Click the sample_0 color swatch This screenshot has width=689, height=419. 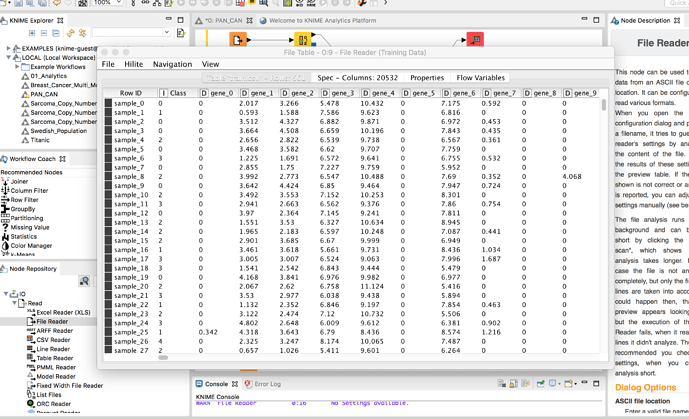pos(108,103)
